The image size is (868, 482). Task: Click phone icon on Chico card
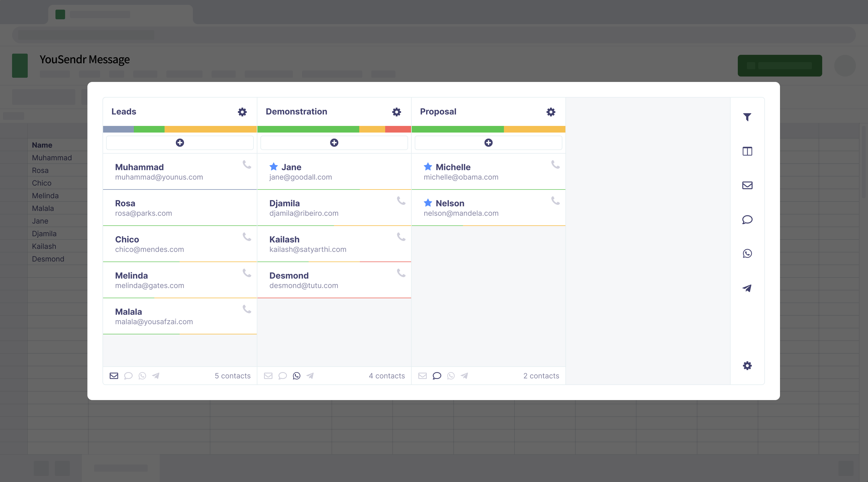[x=247, y=237]
